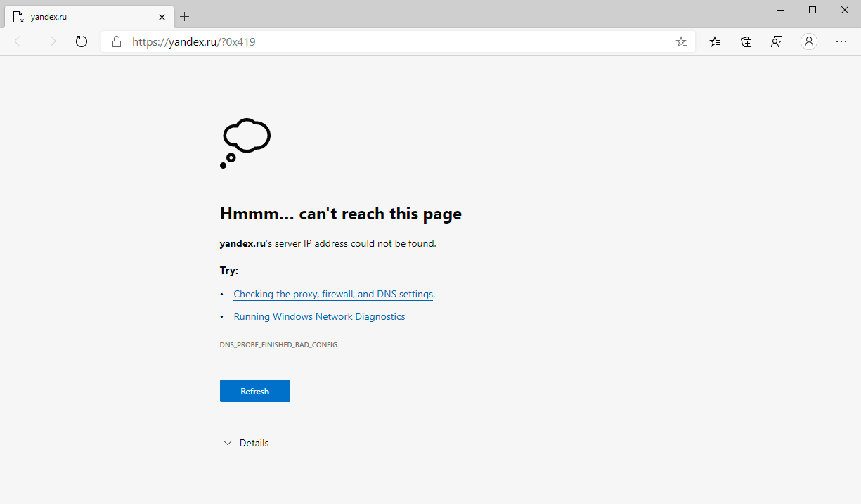861x504 pixels.
Task: Click DNS_PROBE_FINISHED_BAD_CONFIG error code
Action: [278, 345]
